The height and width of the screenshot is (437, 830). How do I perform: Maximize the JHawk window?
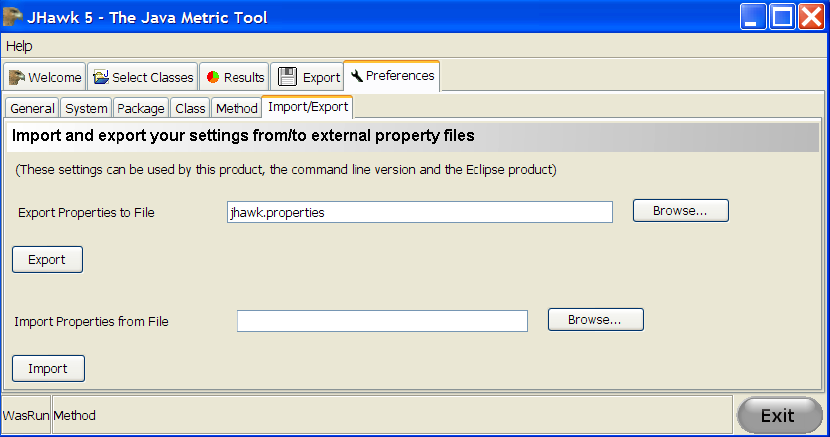[x=782, y=16]
